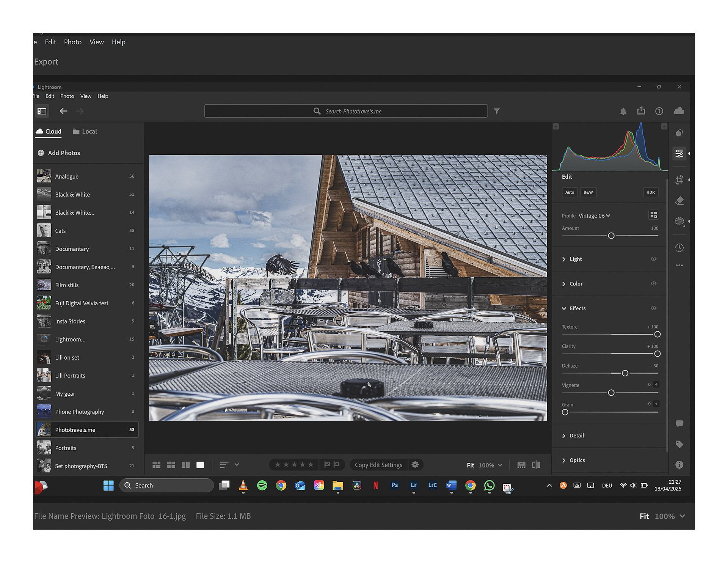
Task: Toggle Light panel visibility eye
Action: pos(653,259)
